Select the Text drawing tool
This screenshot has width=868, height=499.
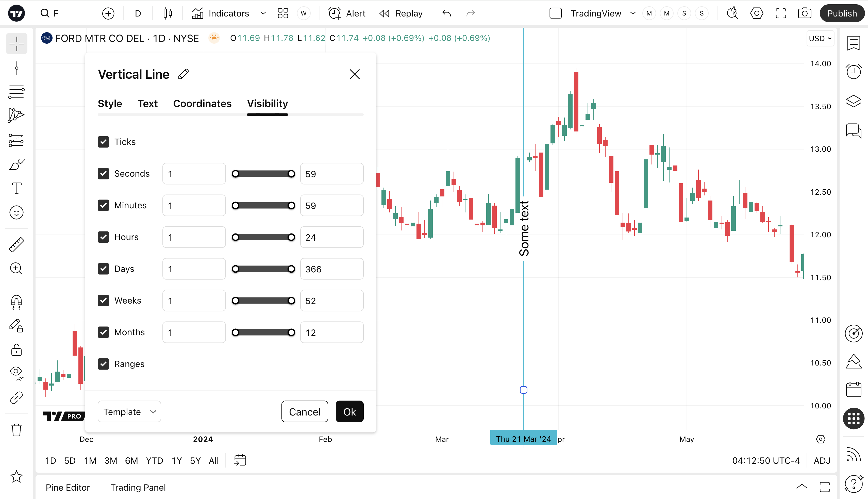click(x=16, y=188)
